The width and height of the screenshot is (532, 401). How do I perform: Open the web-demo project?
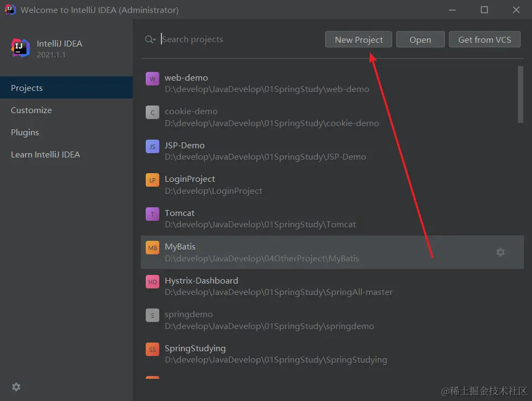click(332, 83)
